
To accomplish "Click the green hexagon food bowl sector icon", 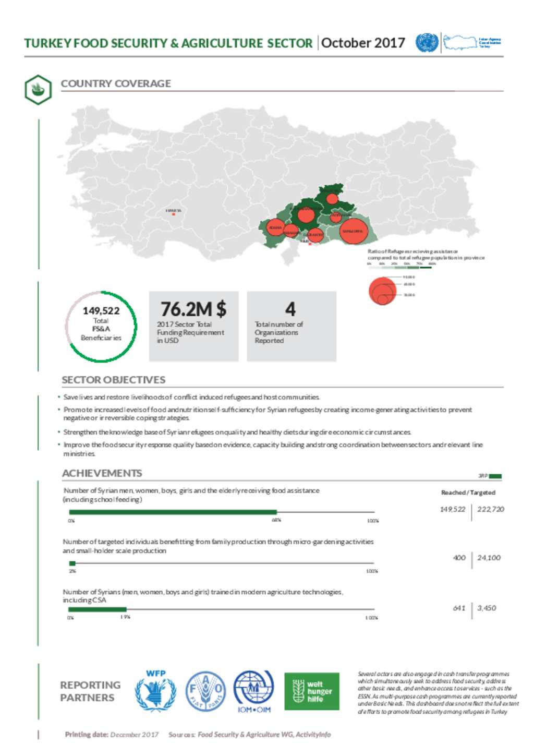I will (38, 90).
